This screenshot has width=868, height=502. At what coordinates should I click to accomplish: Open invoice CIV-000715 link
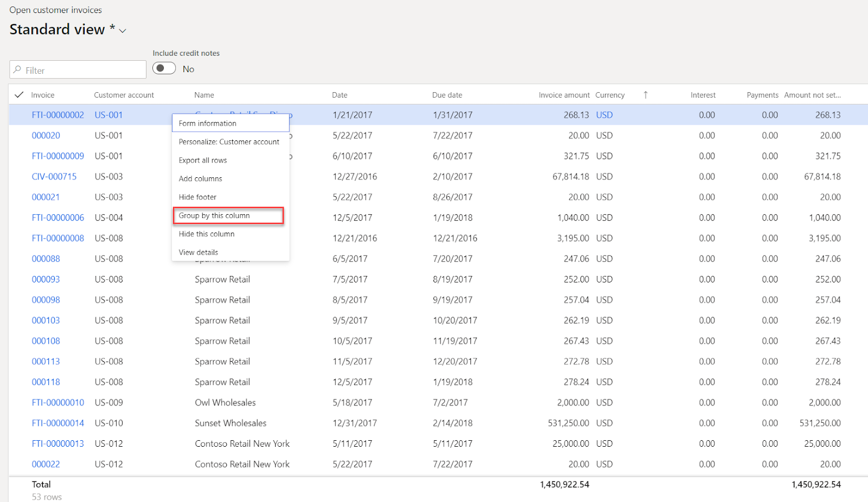pyautogui.click(x=54, y=176)
